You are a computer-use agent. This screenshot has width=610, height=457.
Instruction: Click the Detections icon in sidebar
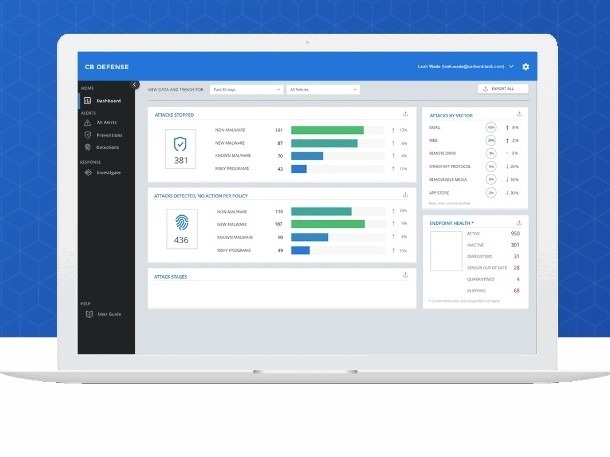[88, 147]
